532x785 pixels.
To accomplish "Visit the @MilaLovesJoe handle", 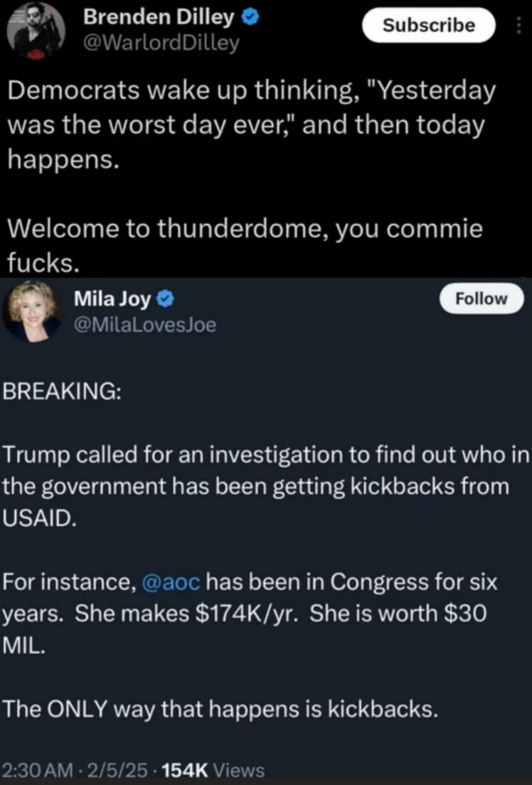I will (144, 325).
